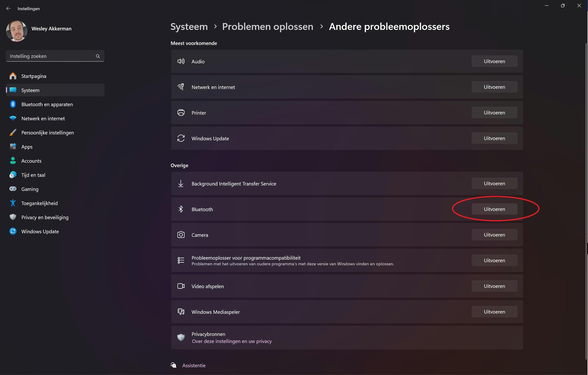Screen dimensions: 588x375
Task: Click the search magnifier icon
Action: (x=98, y=56)
